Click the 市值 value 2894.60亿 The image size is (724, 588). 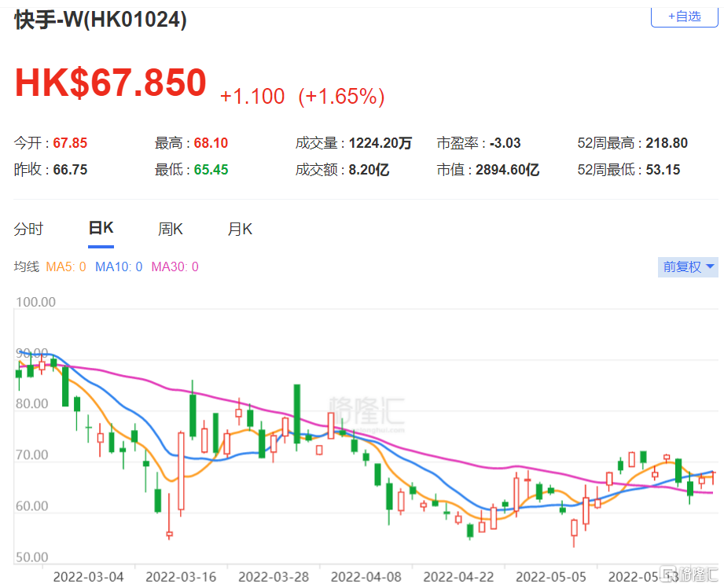[x=508, y=170]
